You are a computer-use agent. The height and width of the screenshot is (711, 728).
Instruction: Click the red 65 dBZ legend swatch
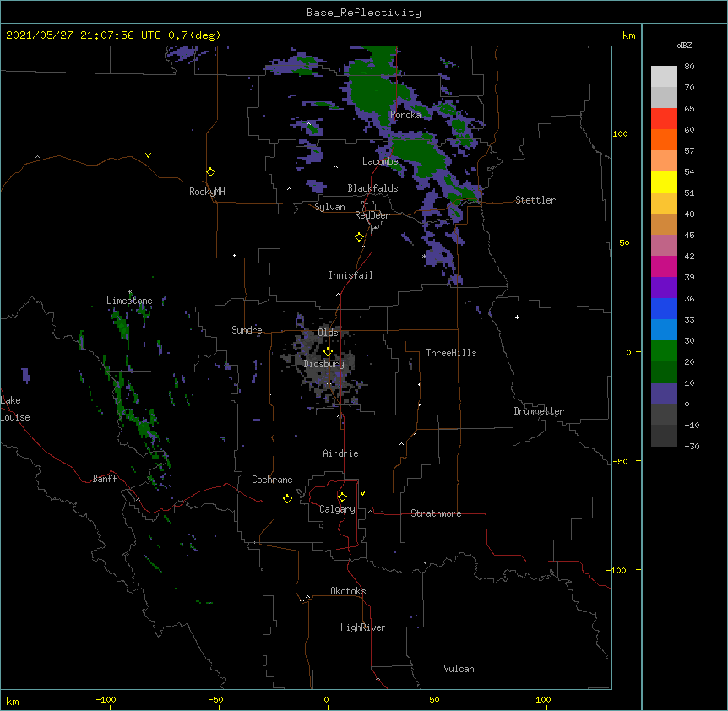pos(664,118)
